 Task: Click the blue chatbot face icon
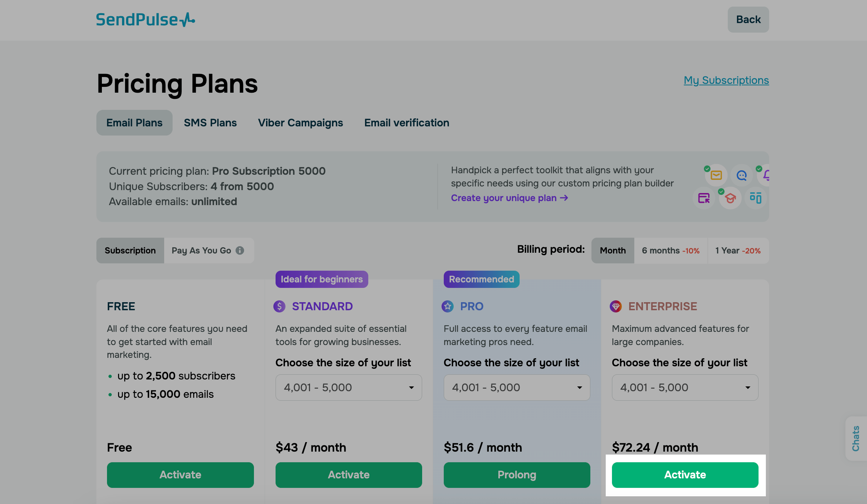(x=742, y=175)
